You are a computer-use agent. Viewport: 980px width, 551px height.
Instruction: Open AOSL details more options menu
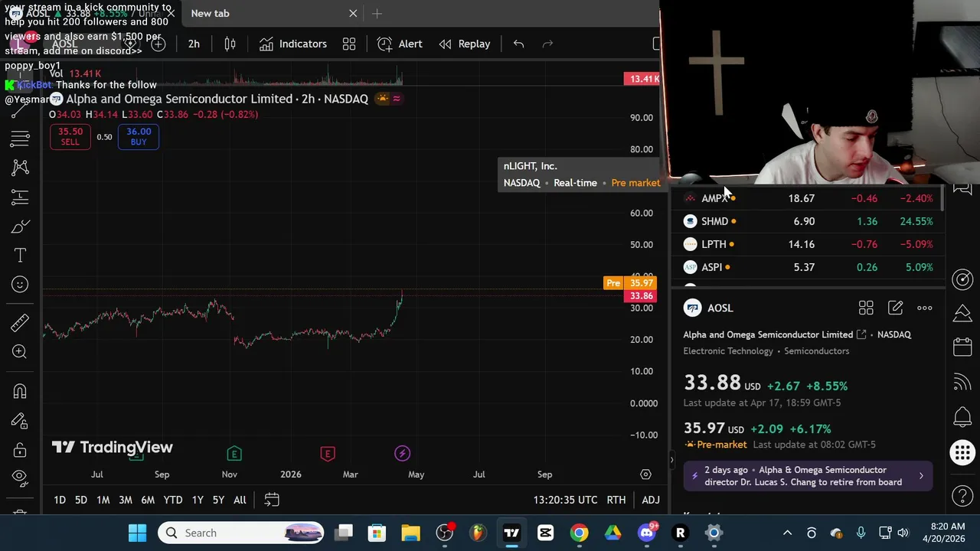pyautogui.click(x=925, y=308)
